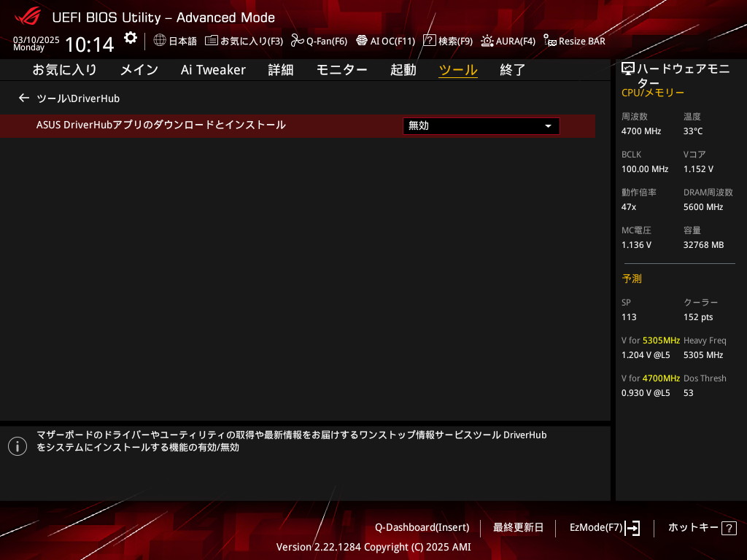
Task: Click the date 03/10/2025
Action: pos(36,39)
